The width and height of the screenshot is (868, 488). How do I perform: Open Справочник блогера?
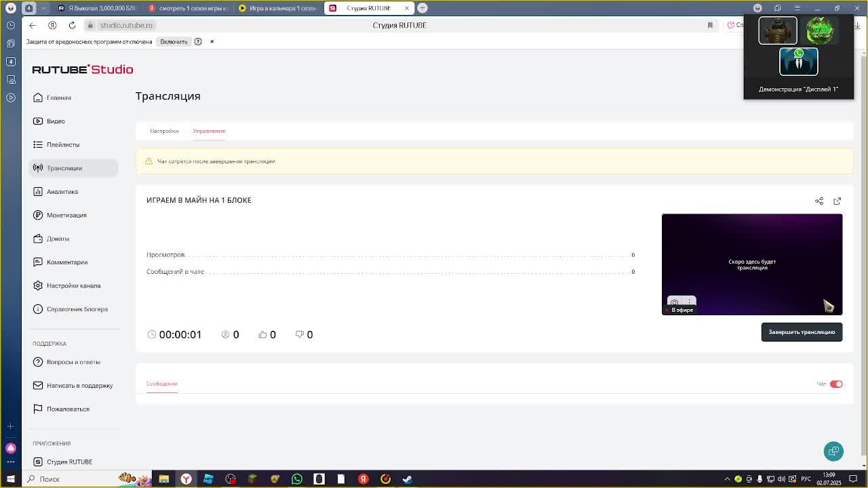pyautogui.click(x=77, y=309)
